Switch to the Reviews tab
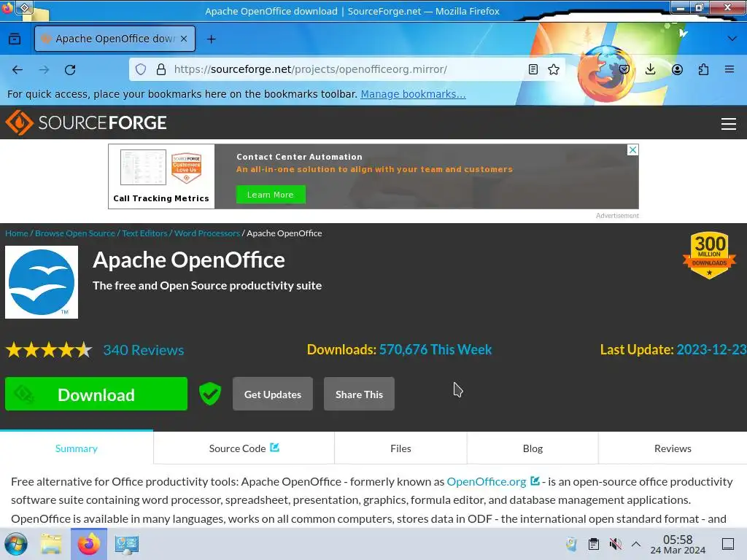Screen dimensions: 747x560 tap(673, 448)
